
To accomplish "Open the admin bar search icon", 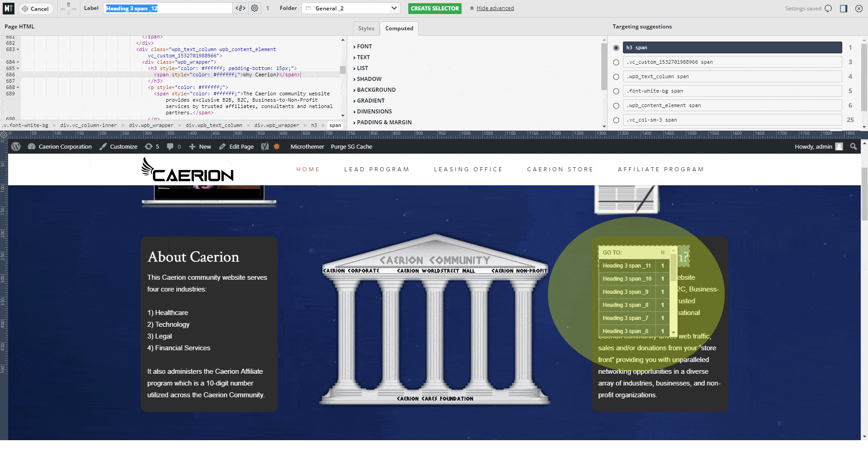I will coord(853,146).
